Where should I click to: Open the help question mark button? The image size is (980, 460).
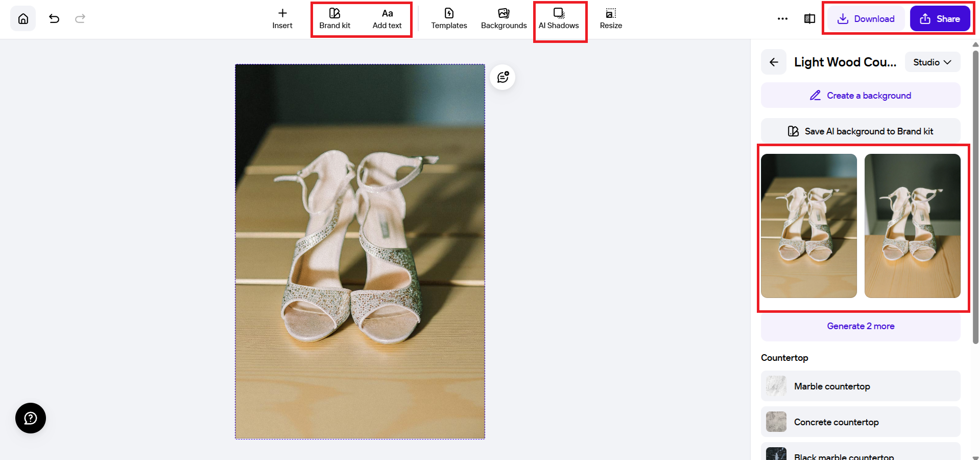pos(31,418)
